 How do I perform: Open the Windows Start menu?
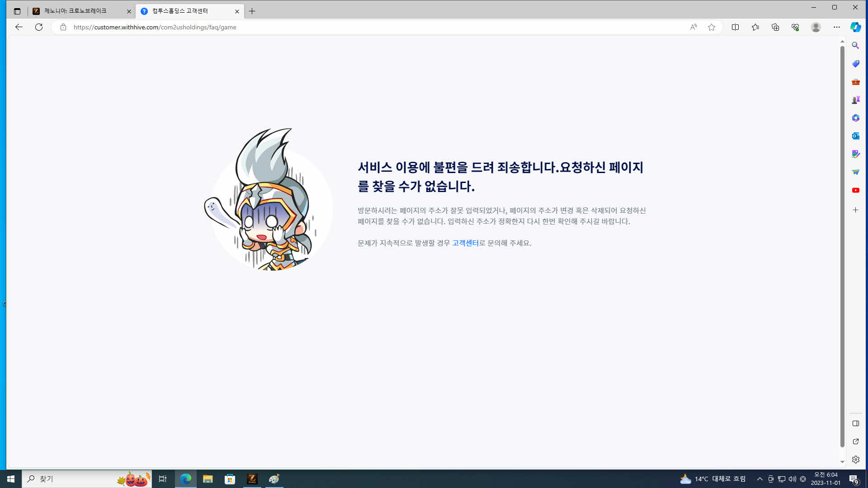[11, 479]
